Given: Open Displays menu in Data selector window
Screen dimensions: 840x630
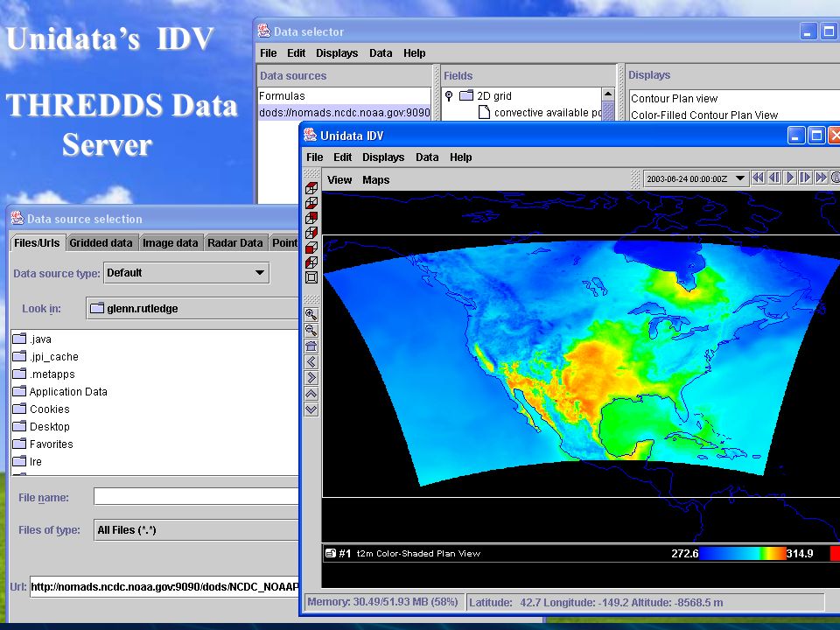Looking at the screenshot, I should [336, 53].
